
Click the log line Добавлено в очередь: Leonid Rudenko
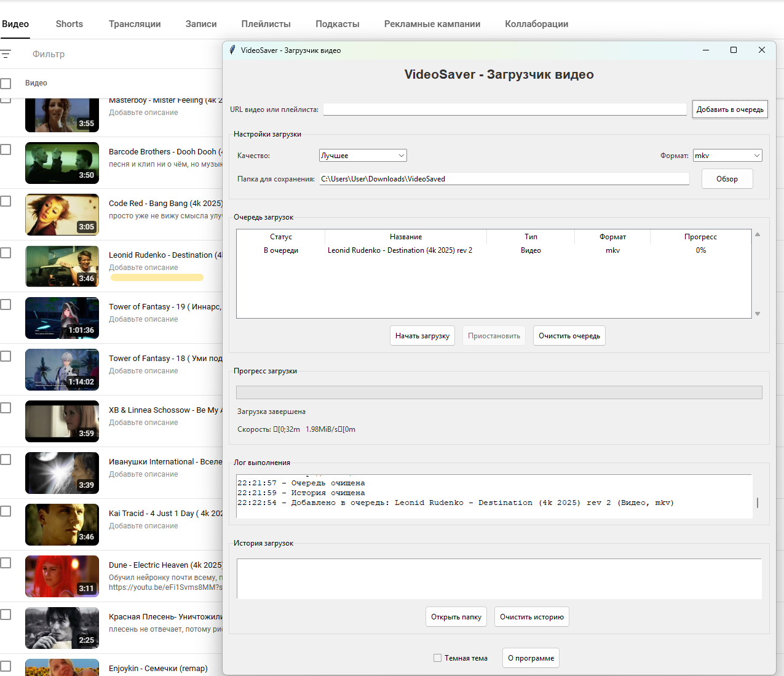(x=456, y=503)
